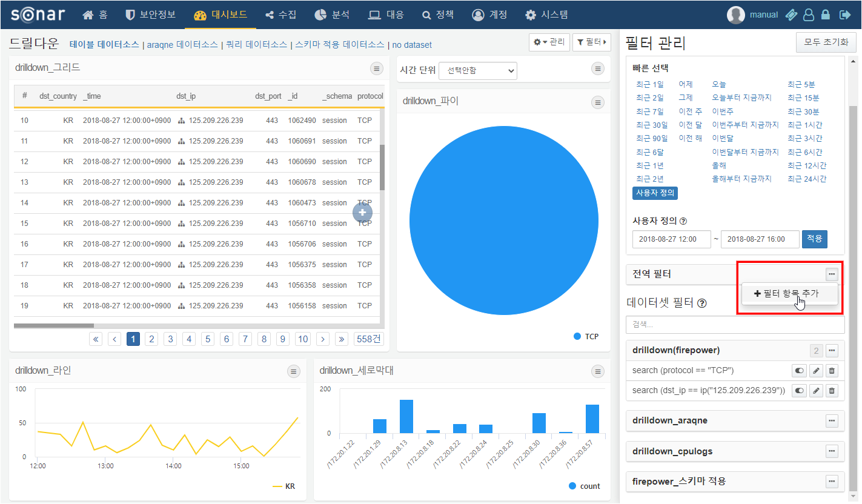Open the drilldown_라인 widget menu icon
Viewport: 862px width, 504px height.
[294, 371]
